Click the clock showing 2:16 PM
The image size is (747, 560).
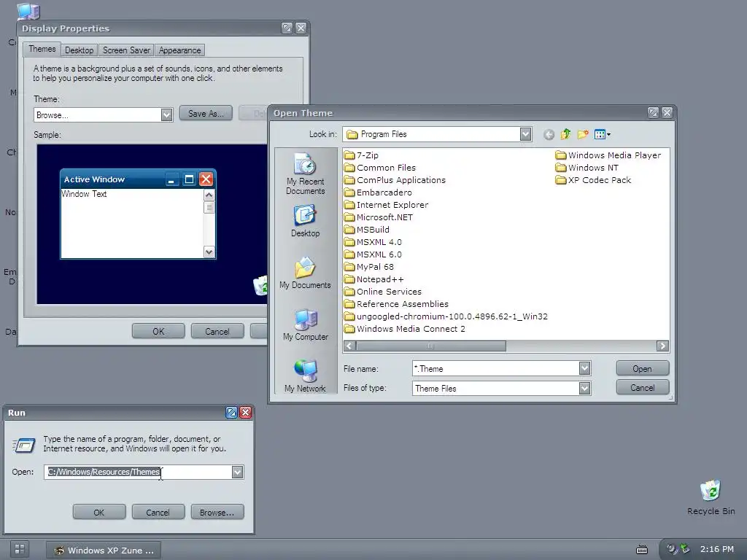tap(716, 549)
